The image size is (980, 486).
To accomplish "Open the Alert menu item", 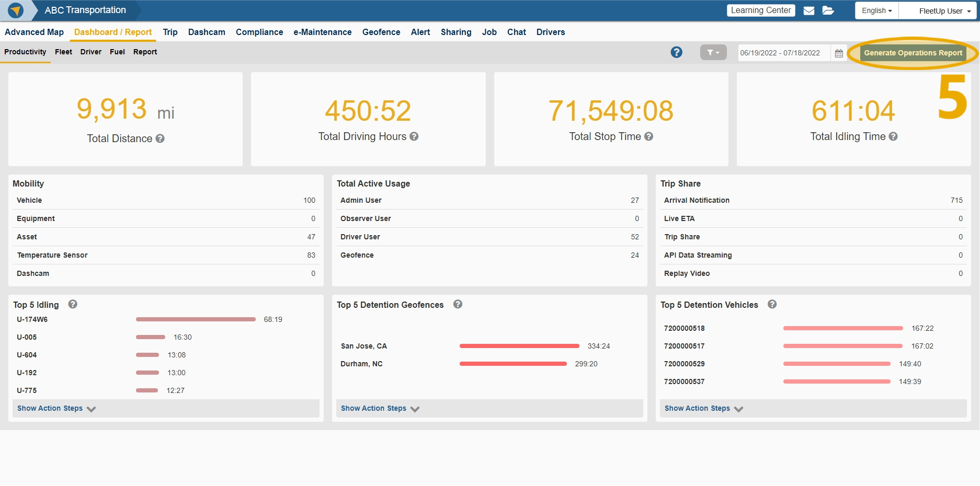I will (420, 32).
